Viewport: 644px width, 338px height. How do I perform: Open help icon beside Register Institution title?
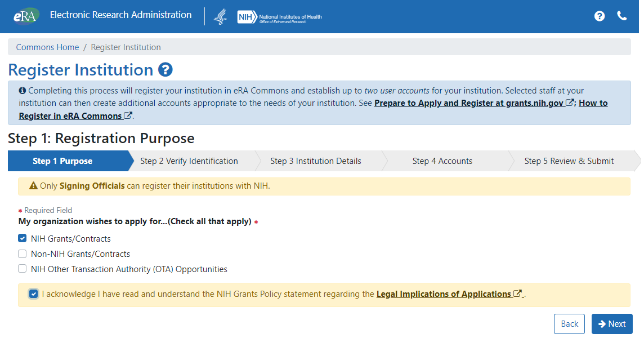tap(165, 70)
